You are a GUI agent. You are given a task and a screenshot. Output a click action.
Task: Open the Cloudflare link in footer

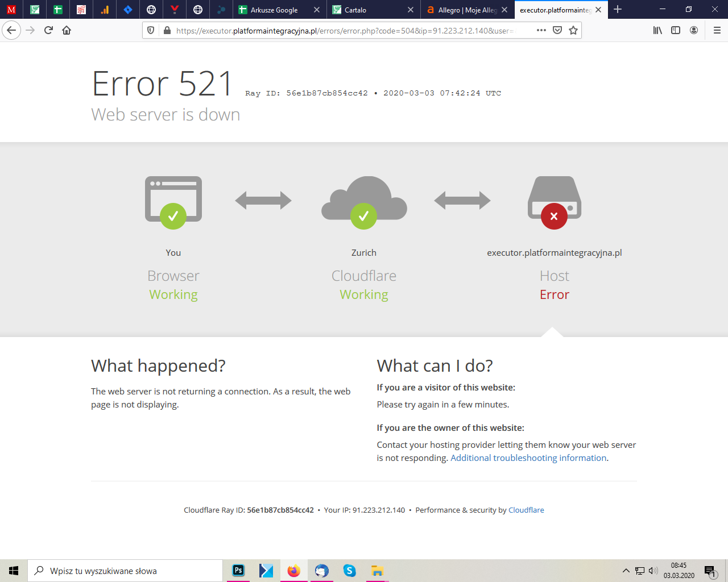[x=526, y=510]
